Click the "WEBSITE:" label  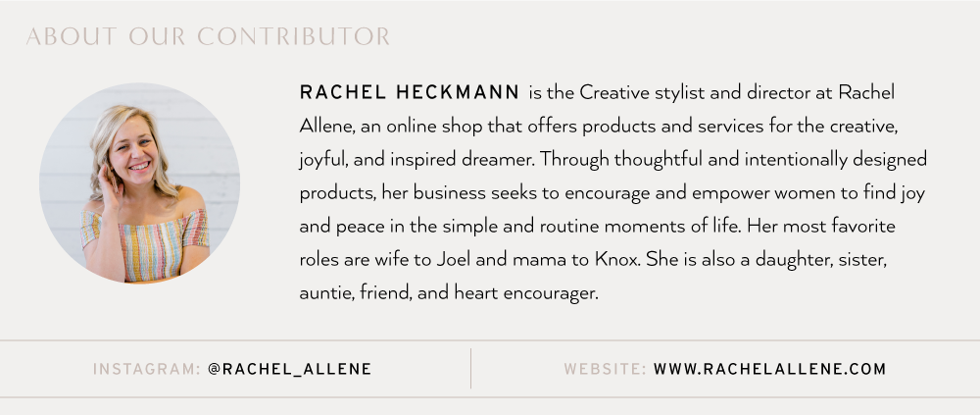coord(605,369)
